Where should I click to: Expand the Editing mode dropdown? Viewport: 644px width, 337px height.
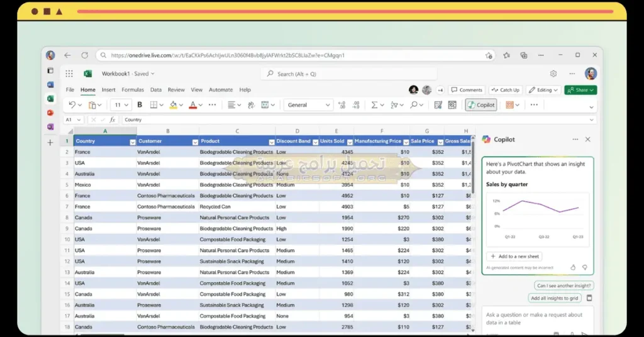click(544, 90)
